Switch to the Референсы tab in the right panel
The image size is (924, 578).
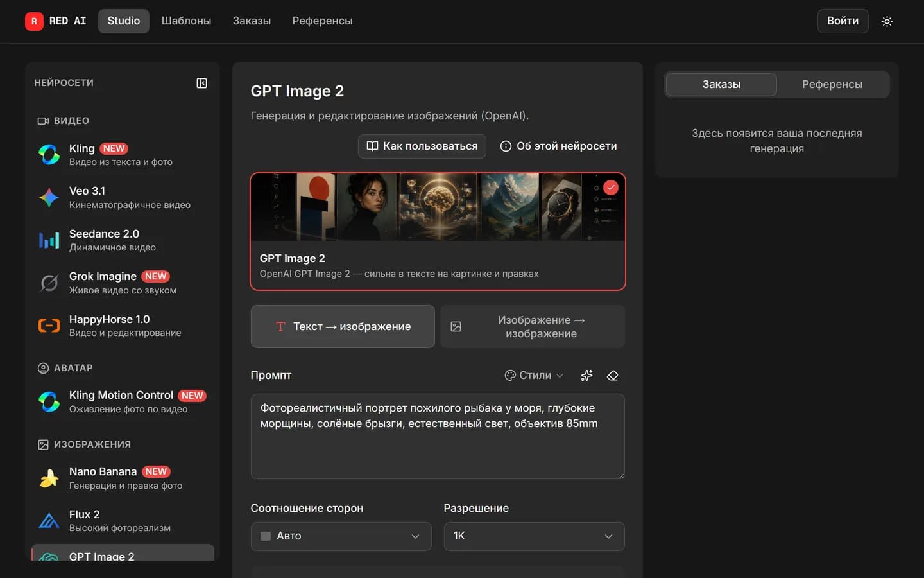pyautogui.click(x=832, y=84)
